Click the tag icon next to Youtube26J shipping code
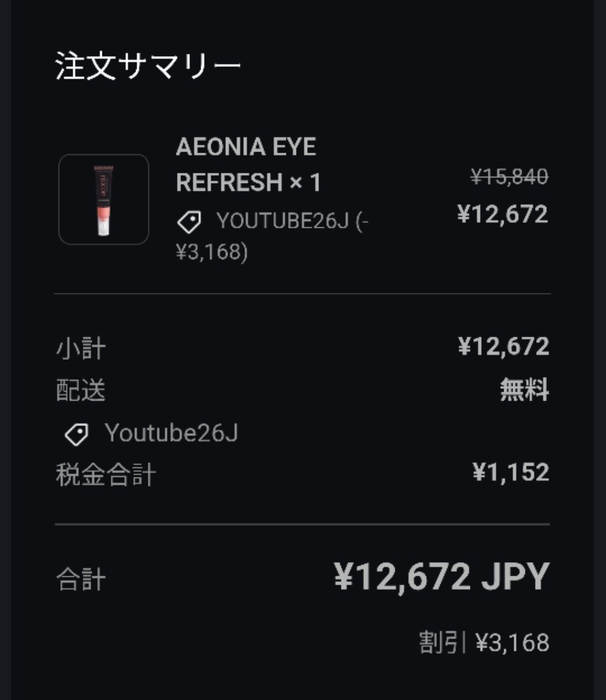606x700 pixels. (x=76, y=434)
